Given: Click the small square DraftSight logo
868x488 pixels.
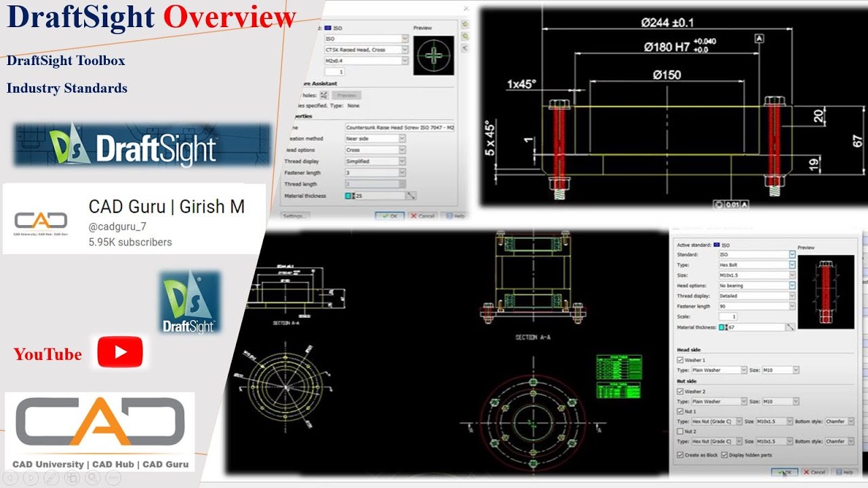Looking at the screenshot, I should [x=189, y=302].
